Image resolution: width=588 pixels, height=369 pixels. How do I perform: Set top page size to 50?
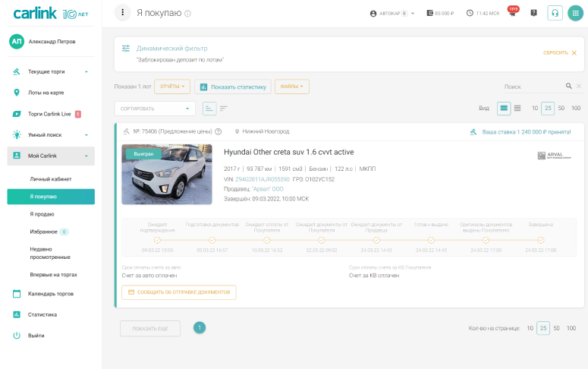point(561,109)
